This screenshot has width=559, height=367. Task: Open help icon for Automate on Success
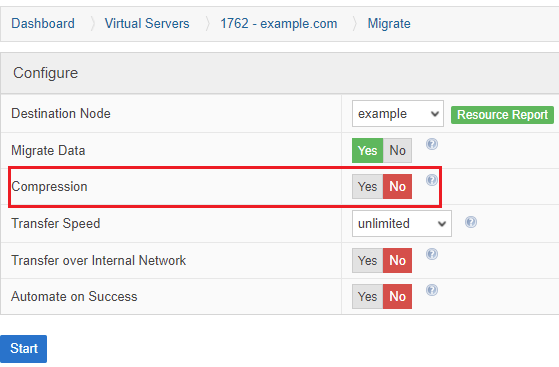click(x=432, y=290)
